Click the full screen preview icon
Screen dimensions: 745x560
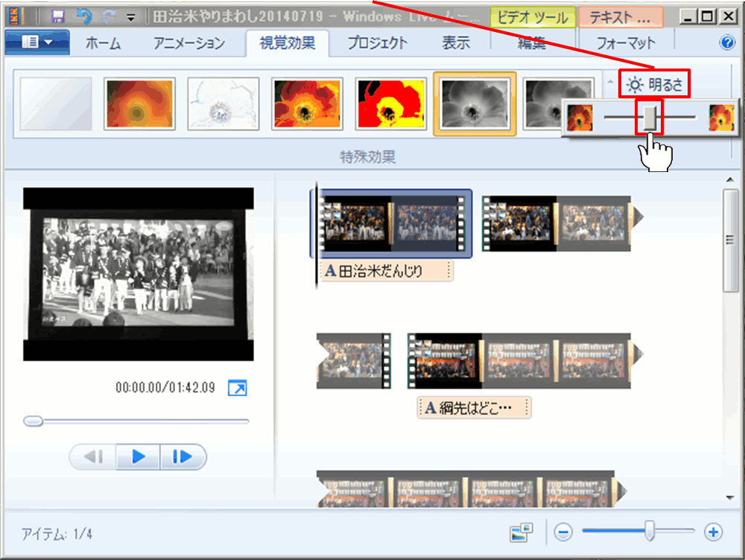(x=237, y=388)
